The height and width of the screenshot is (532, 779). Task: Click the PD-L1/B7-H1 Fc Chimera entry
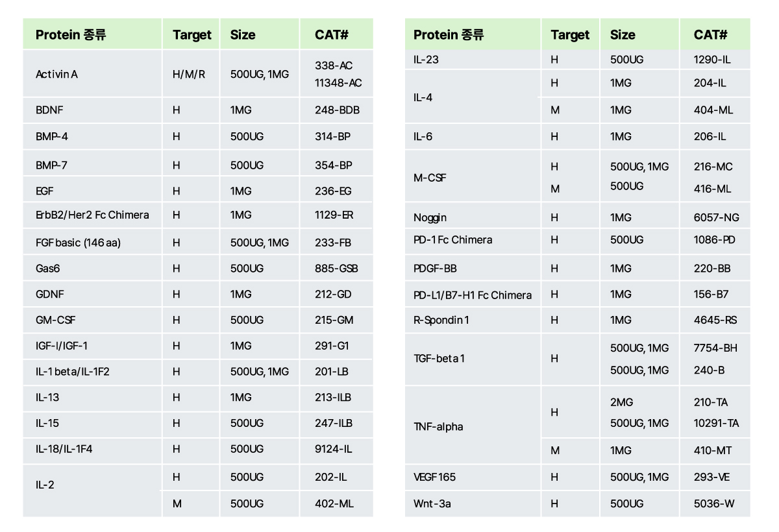(x=473, y=295)
